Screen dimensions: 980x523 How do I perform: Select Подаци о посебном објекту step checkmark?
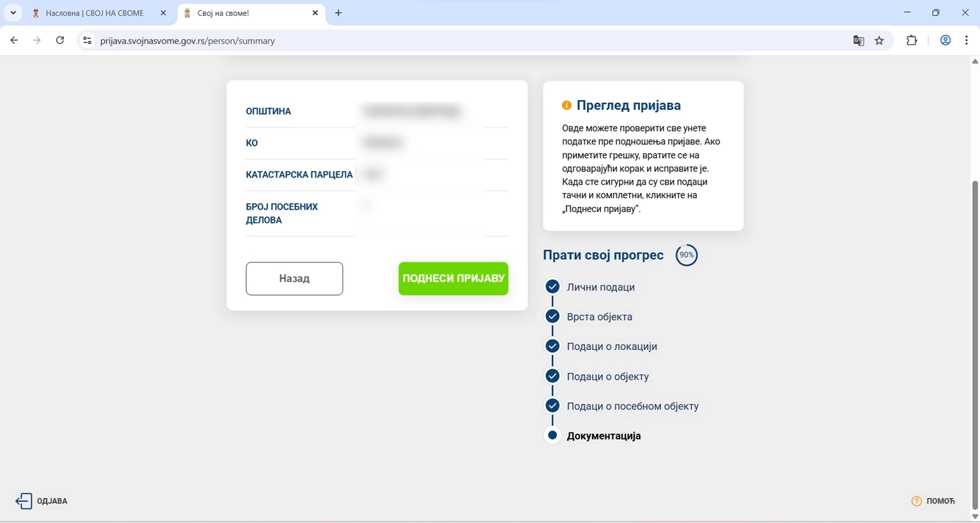[x=553, y=406]
